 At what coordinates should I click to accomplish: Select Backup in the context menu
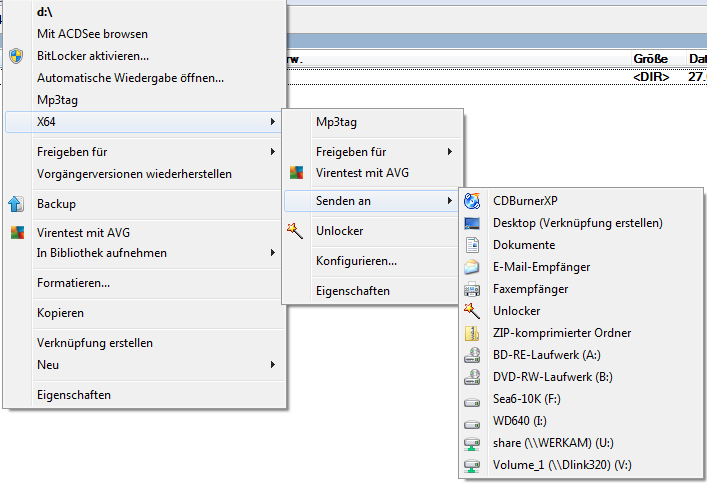56,204
